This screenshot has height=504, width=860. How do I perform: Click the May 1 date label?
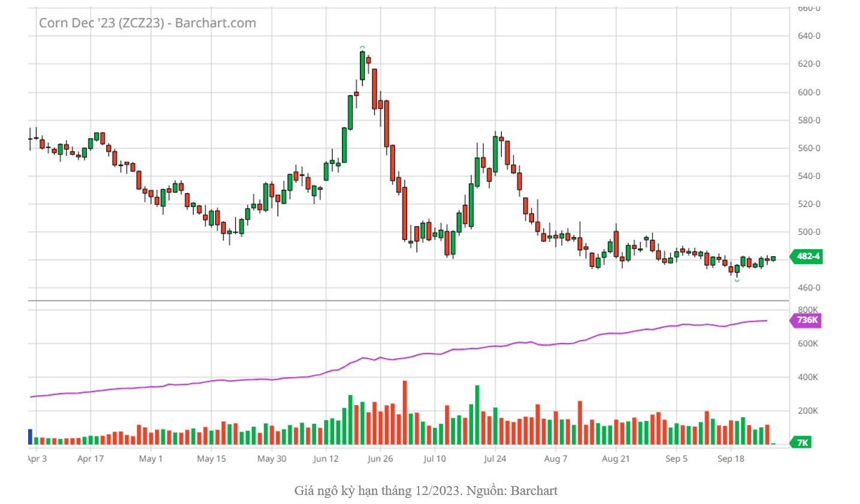pos(150,459)
